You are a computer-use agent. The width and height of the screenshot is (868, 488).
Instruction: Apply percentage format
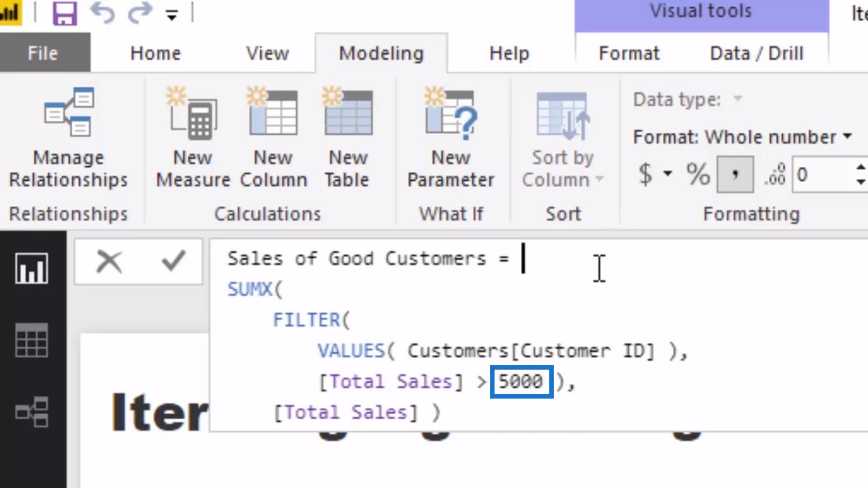(698, 174)
